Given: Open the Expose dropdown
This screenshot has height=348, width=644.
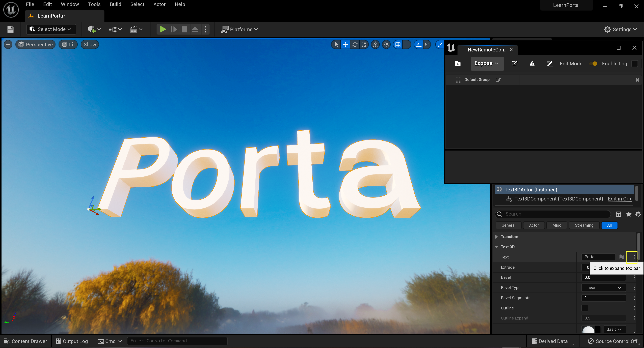Looking at the screenshot, I should tap(487, 64).
